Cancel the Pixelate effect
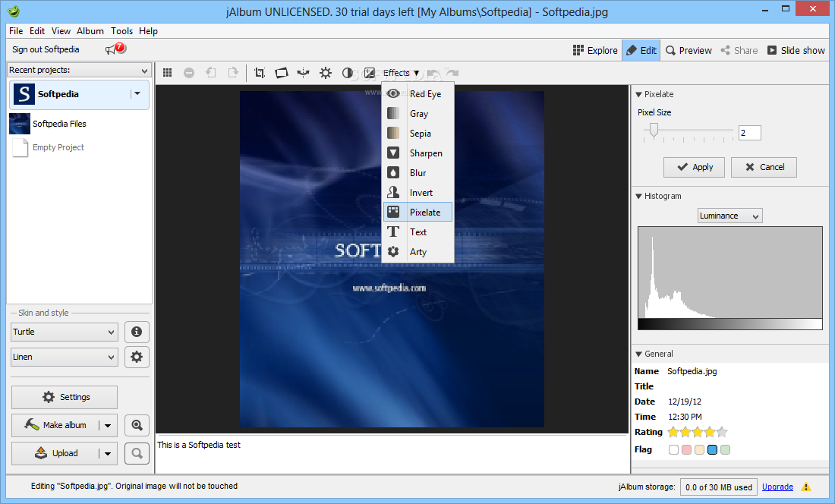 tap(764, 167)
